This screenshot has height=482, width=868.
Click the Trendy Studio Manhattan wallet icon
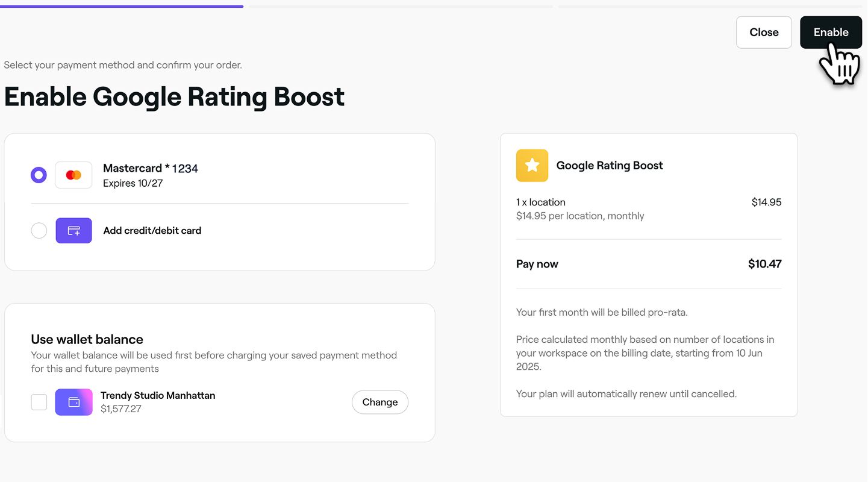click(x=73, y=402)
